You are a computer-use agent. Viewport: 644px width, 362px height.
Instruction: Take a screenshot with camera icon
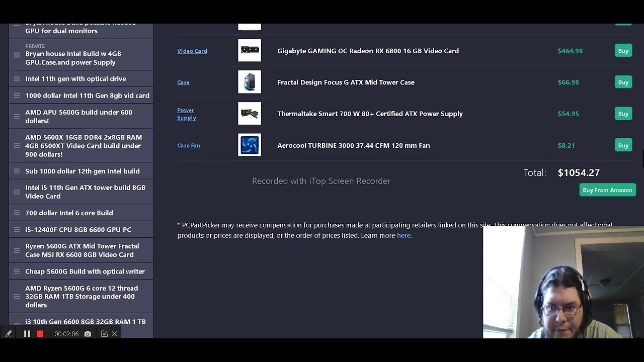coord(88,334)
